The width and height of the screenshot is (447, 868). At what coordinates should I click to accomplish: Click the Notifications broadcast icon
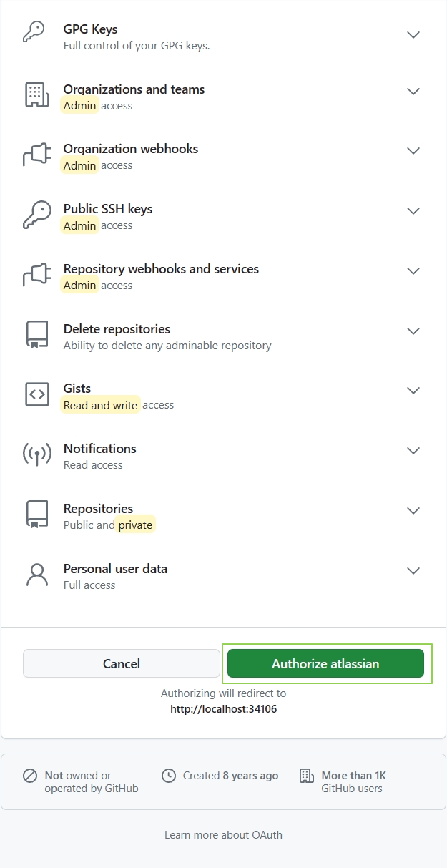point(36,455)
